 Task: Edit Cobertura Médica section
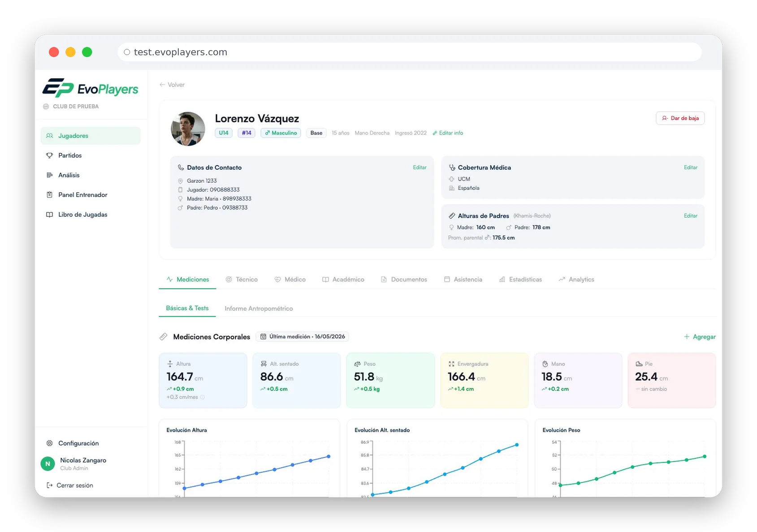click(690, 167)
